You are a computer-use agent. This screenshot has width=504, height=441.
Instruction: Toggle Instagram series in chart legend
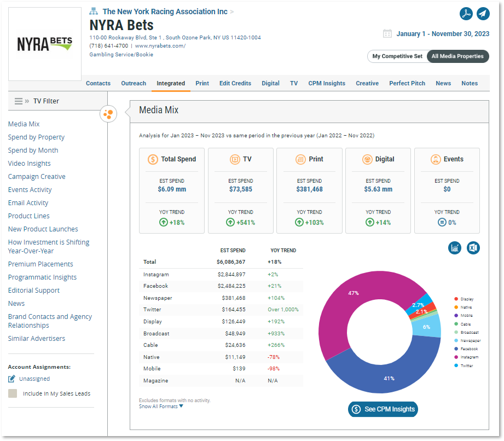click(x=466, y=357)
